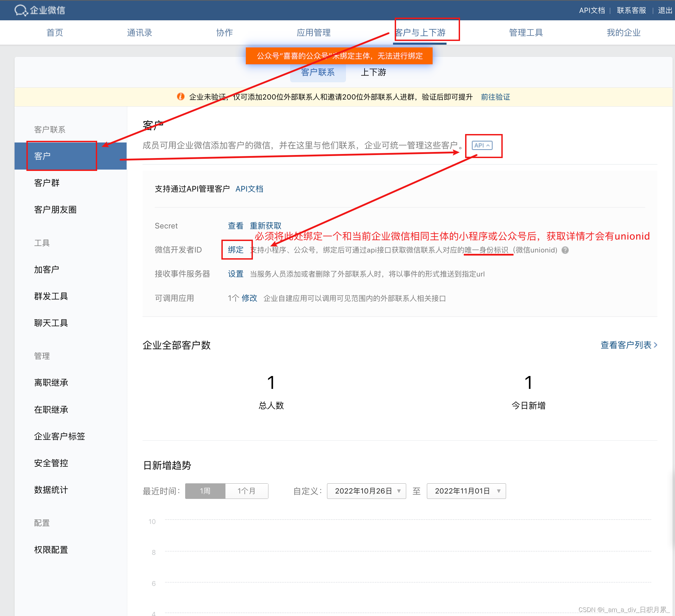
Task: Switch to 客户联系 sub-tab
Action: (x=318, y=72)
